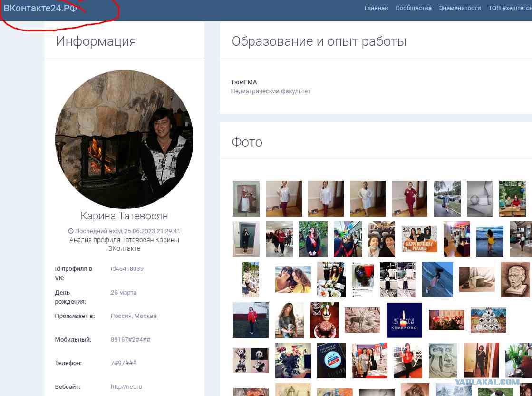Open the Happy Birthday Pyramid photo

point(419,239)
